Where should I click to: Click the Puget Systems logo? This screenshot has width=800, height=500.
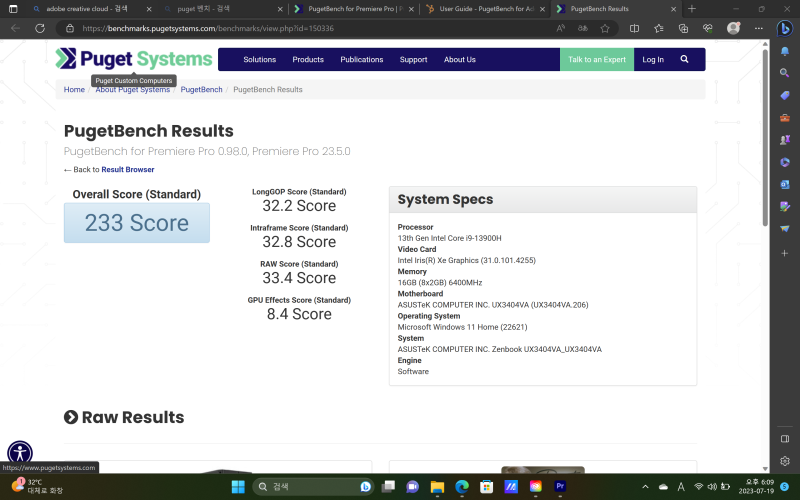coord(134,59)
